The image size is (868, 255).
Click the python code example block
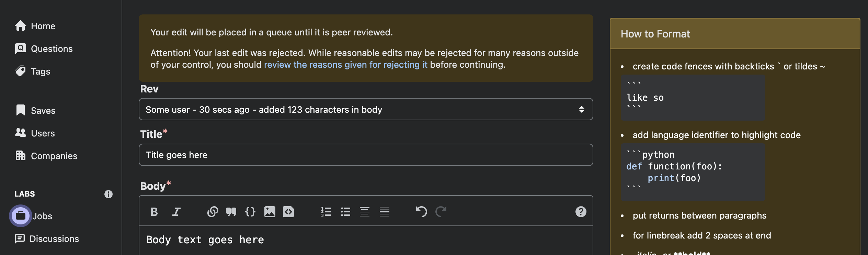click(x=693, y=172)
